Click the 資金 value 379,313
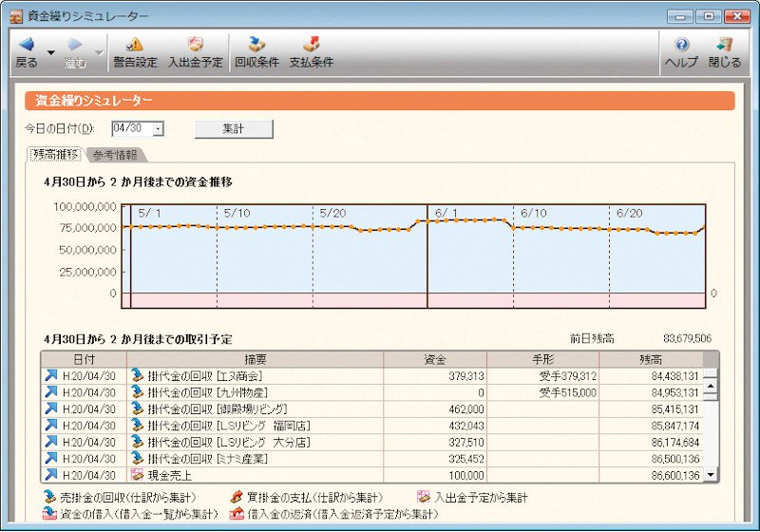 click(466, 376)
